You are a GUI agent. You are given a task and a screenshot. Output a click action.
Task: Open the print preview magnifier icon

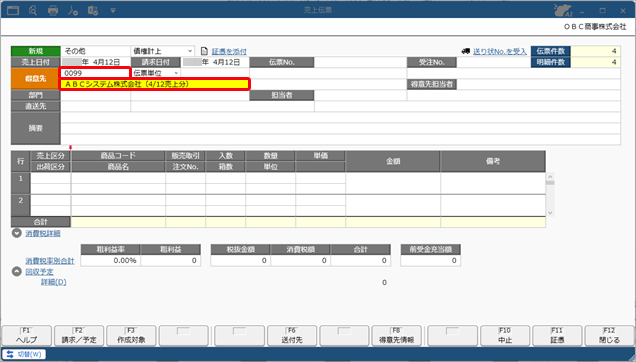33,10
